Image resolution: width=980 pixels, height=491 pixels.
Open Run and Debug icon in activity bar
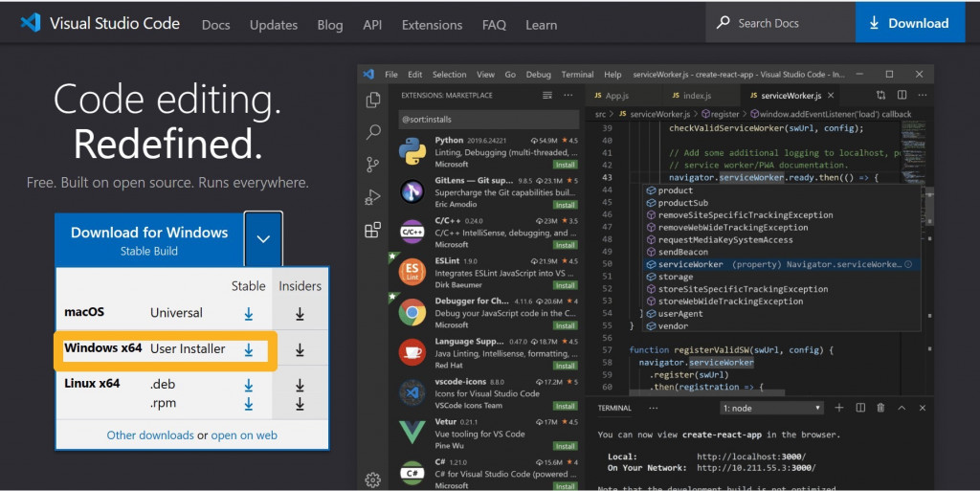tap(373, 197)
